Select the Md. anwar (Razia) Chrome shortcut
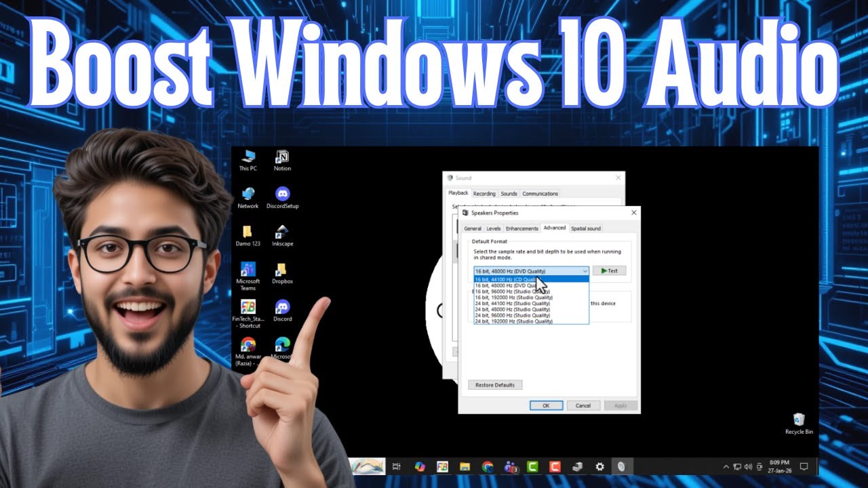 [x=248, y=351]
